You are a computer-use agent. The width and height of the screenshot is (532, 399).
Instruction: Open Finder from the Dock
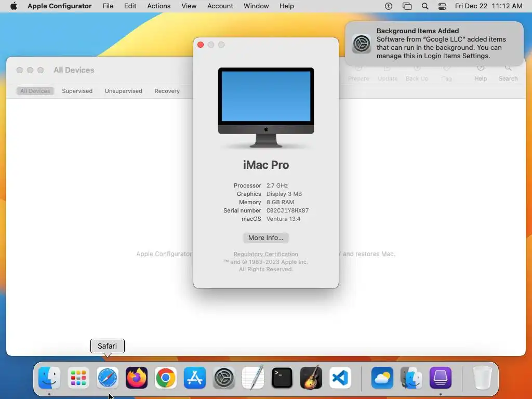point(49,378)
